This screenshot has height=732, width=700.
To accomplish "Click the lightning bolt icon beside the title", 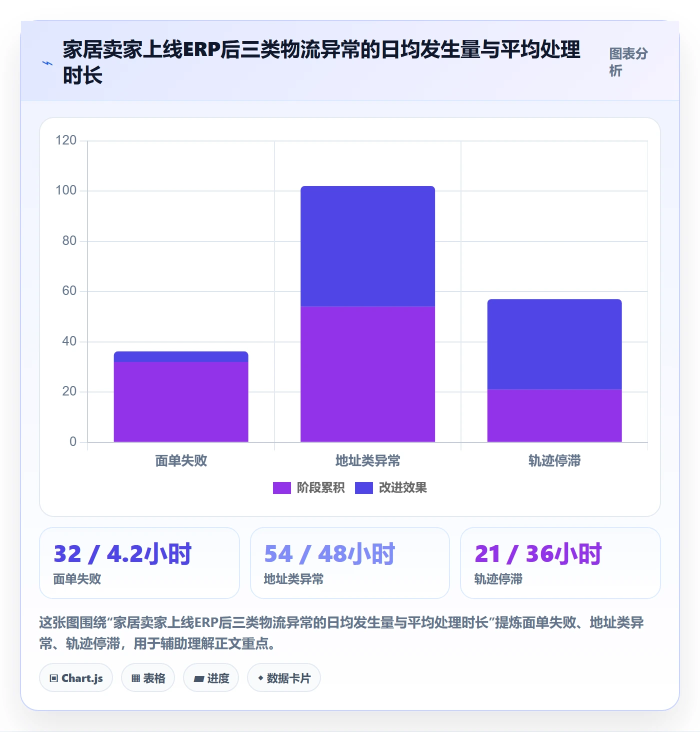I will [47, 63].
